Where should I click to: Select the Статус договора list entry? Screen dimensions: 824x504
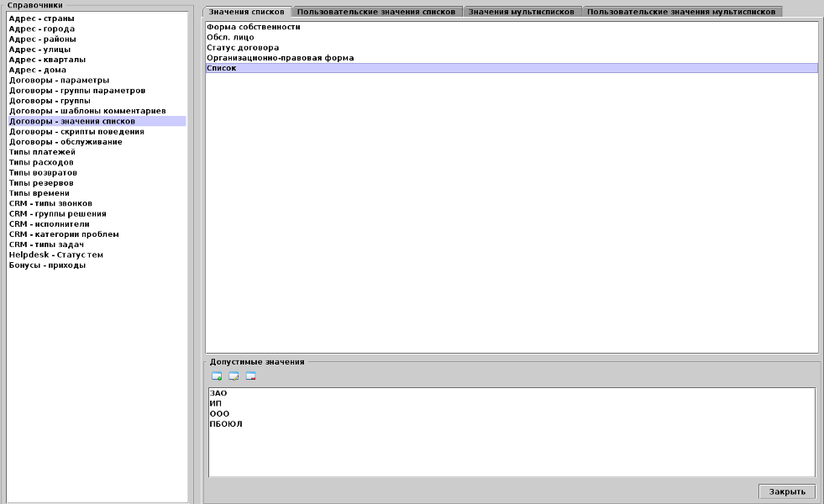pyautogui.click(x=243, y=48)
